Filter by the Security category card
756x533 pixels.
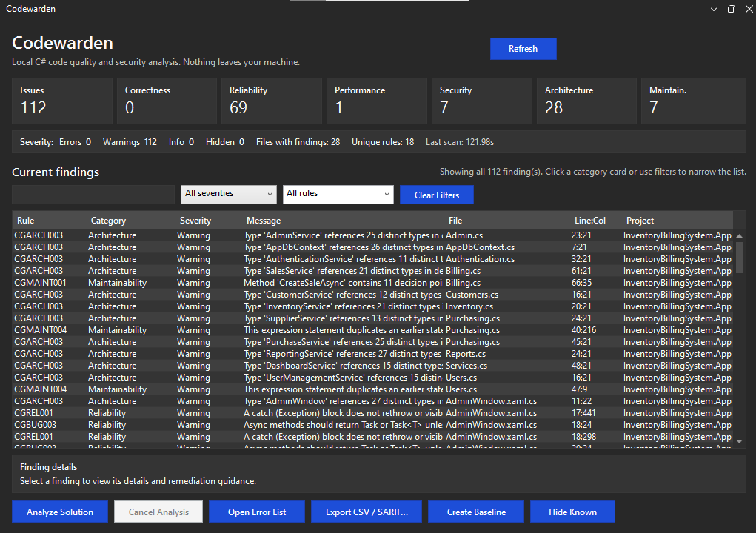point(481,101)
